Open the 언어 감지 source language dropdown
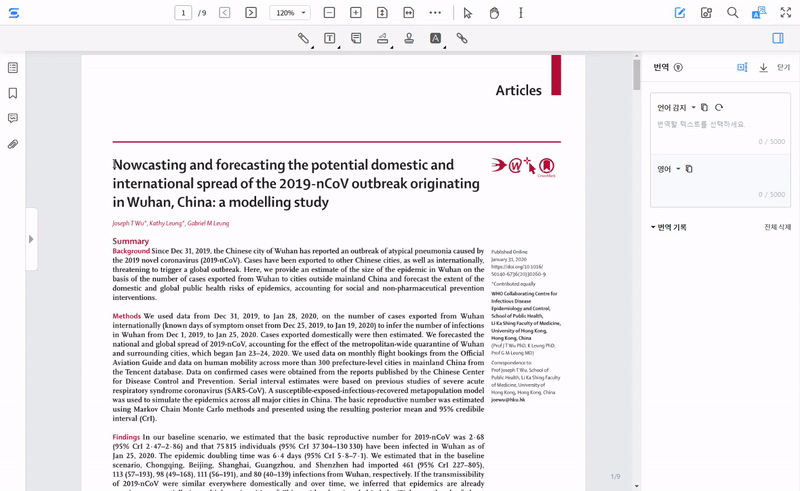Image resolution: width=800 pixels, height=491 pixels. (676, 107)
